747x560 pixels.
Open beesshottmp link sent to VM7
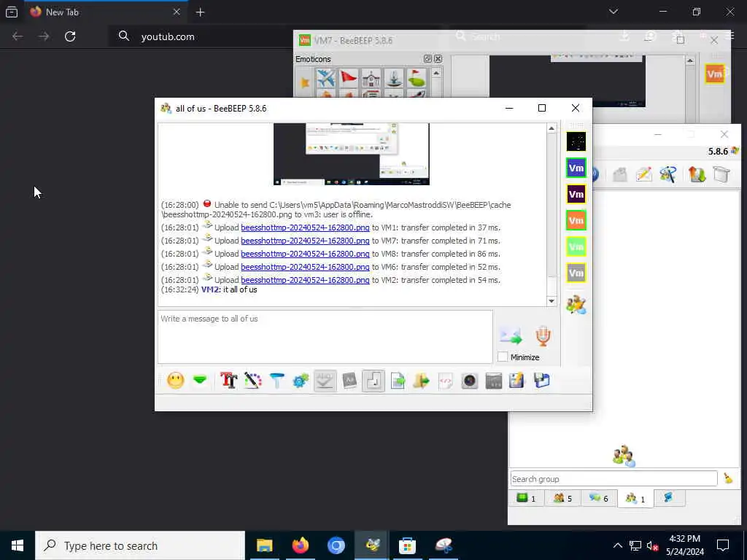(305, 241)
